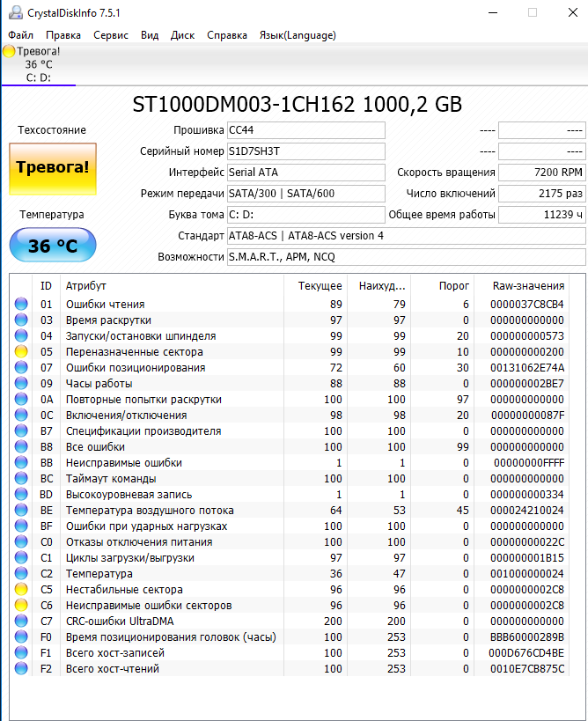
Task: Click yellow orb for Неисправимые ошибки секторов
Action: [x=21, y=605]
